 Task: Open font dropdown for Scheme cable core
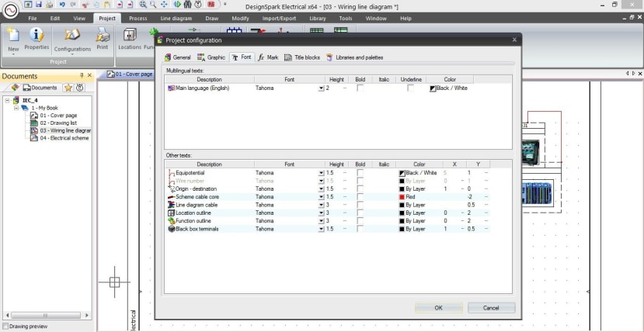click(321, 197)
